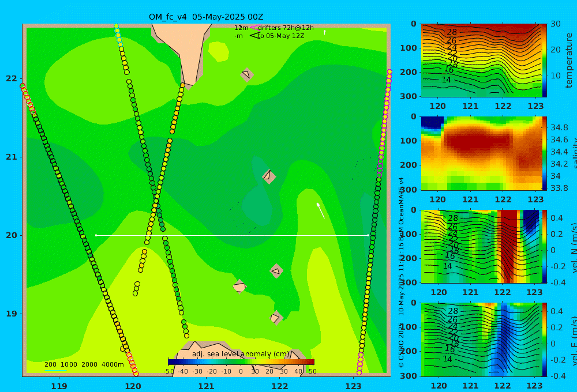The height and width of the screenshot is (392, 577).
Task: Click the 'salinity' colorbar axis label
Action: tap(575, 153)
